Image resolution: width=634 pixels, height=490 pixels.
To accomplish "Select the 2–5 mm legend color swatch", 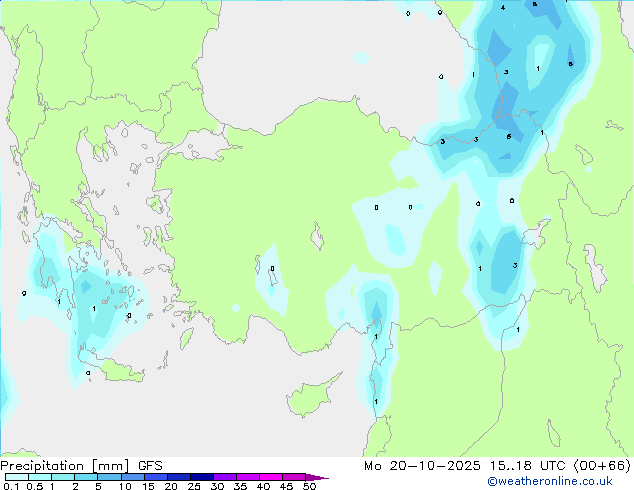I will click(x=86, y=477).
